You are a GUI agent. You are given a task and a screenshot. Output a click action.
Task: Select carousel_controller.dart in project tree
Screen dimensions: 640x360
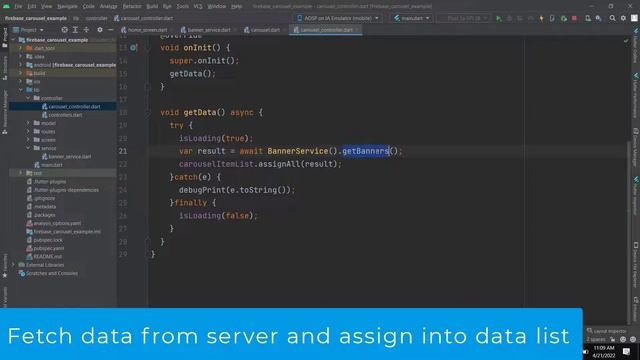(74, 107)
